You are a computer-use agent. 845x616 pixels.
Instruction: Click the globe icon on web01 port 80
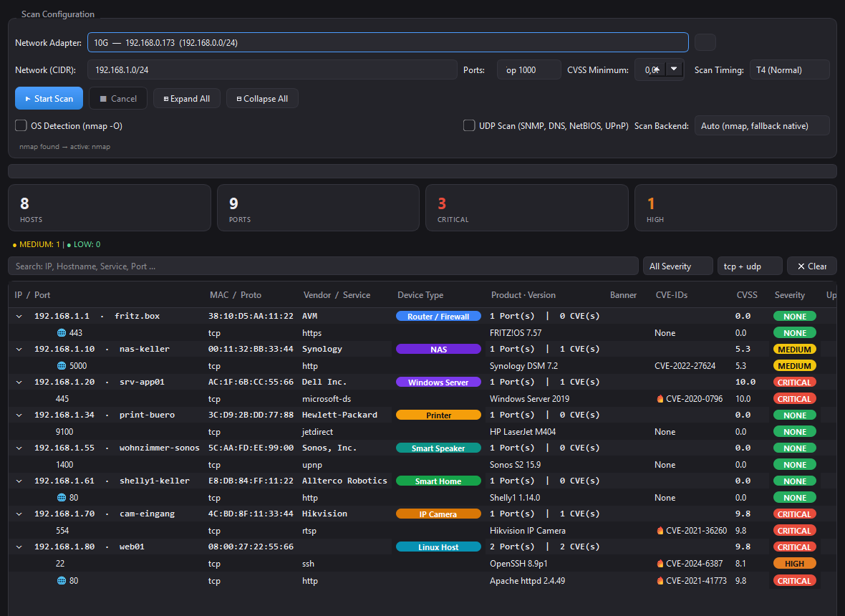tap(62, 580)
